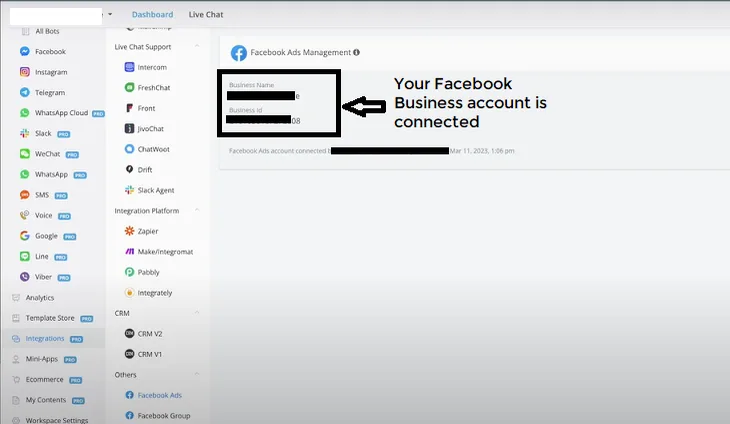This screenshot has height=424, width=730.
Task: Click the Intercom label
Action: click(152, 67)
